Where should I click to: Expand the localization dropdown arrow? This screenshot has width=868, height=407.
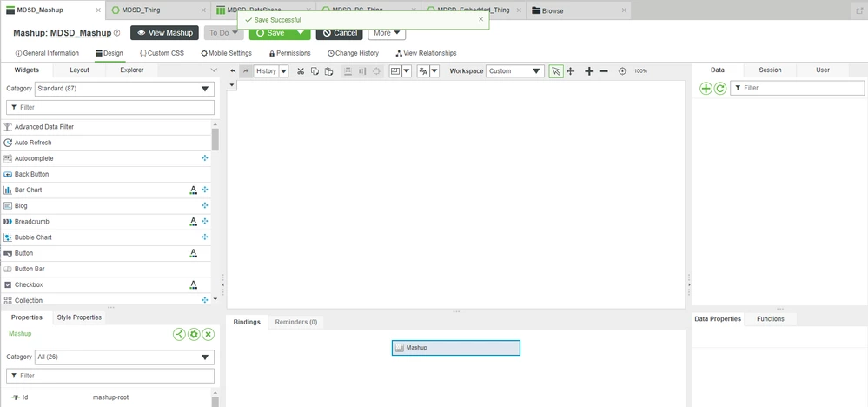point(434,71)
